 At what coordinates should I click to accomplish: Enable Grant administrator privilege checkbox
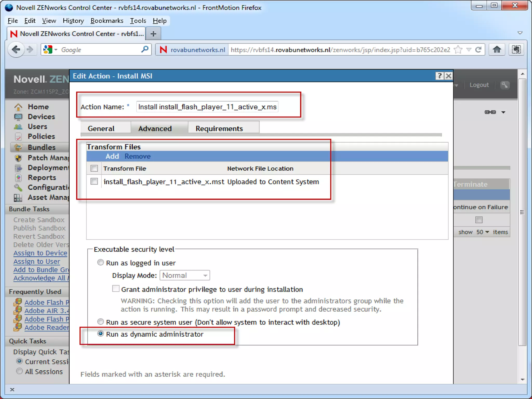pos(116,289)
